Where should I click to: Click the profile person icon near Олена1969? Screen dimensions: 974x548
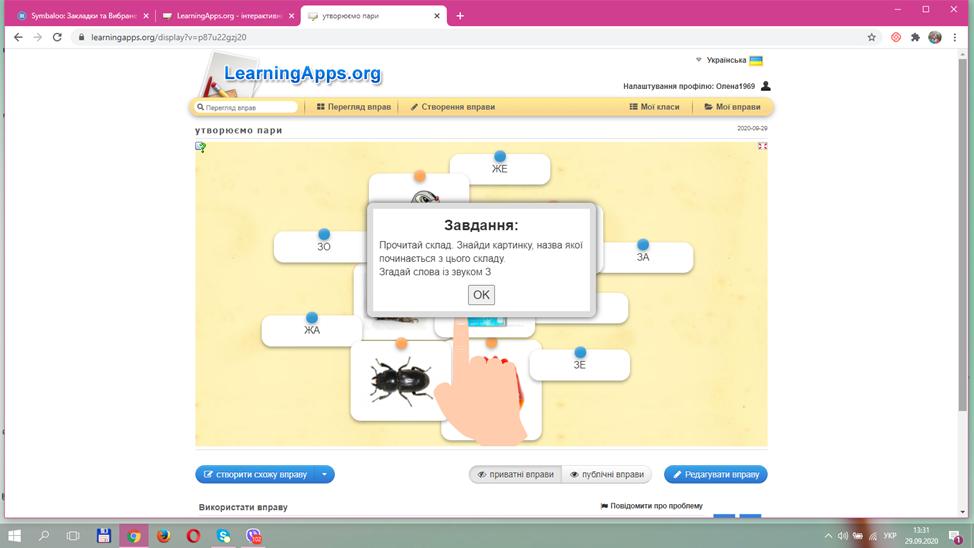(x=766, y=86)
